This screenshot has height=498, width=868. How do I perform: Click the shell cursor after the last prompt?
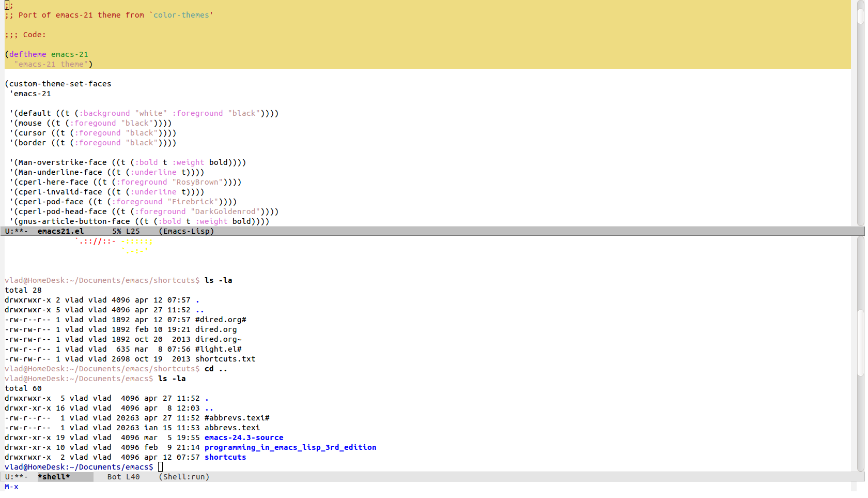(160, 467)
